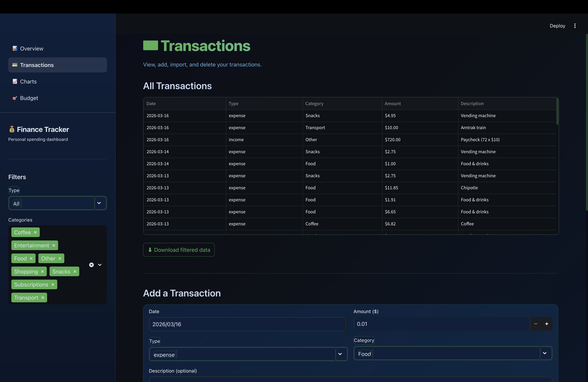Click the download arrow icon on the download button

(x=150, y=250)
